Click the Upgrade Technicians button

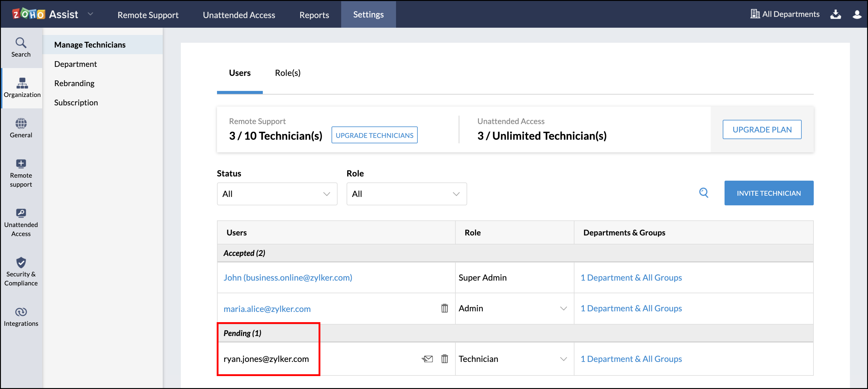374,135
